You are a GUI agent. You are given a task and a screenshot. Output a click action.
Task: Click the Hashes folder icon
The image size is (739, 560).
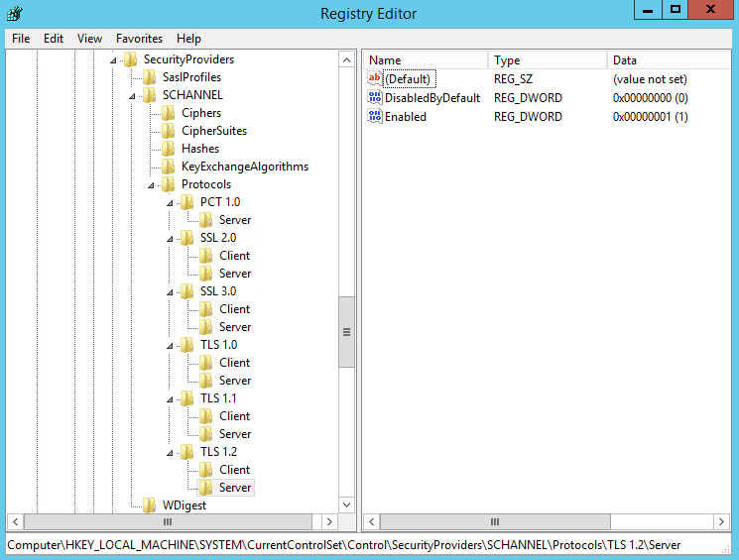click(x=169, y=149)
